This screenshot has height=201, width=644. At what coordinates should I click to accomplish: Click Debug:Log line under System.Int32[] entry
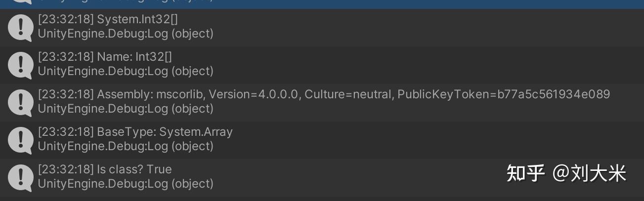126,34
